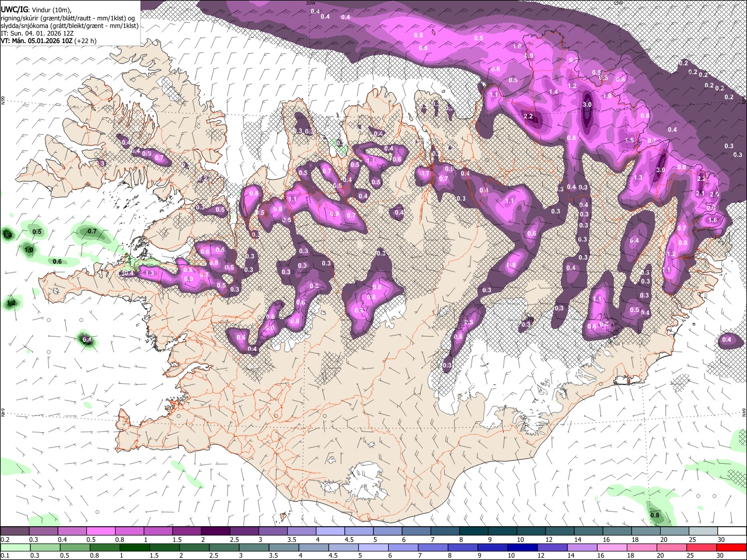Click the '12' label in the snow legend
This screenshot has height=560, width=747.
tap(548, 540)
